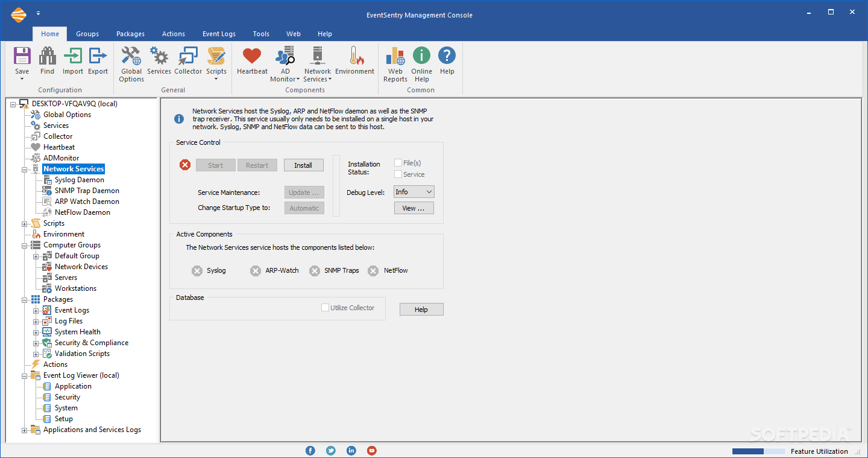The height and width of the screenshot is (458, 868).
Task: Click the EventSentry application logo
Action: tap(19, 14)
